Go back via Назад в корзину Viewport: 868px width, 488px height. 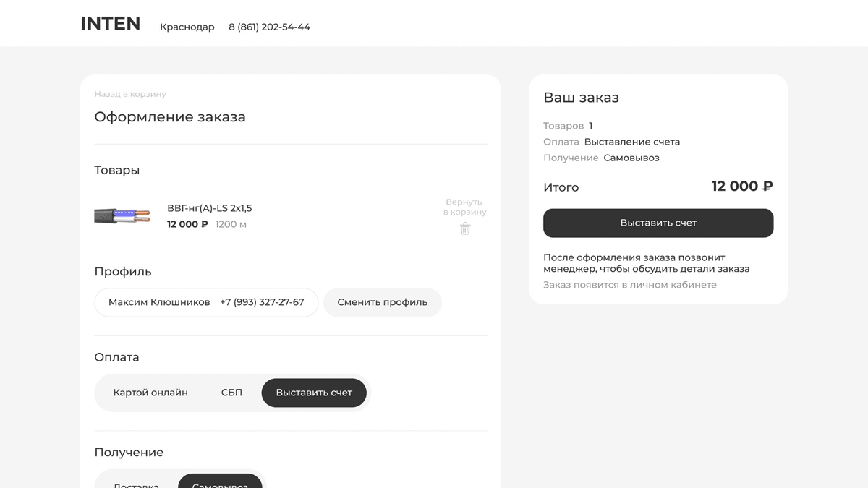click(x=130, y=94)
